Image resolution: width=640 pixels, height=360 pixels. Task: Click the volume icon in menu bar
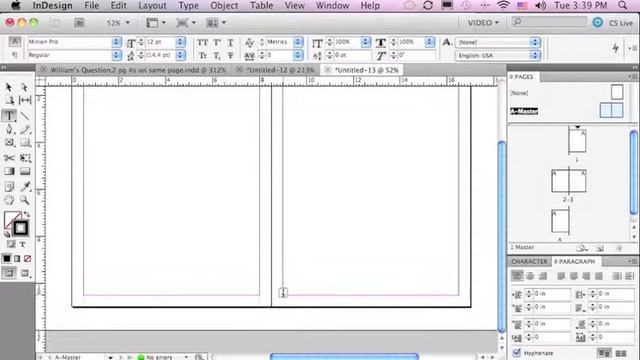(540, 6)
